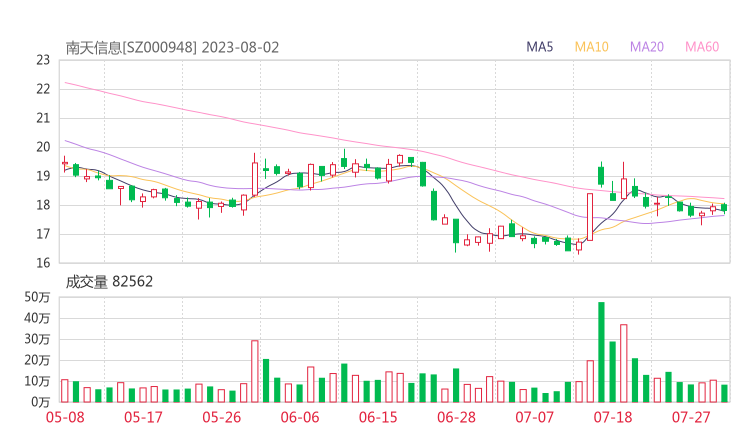
Task: Click the price axis label 17
Action: click(x=43, y=234)
